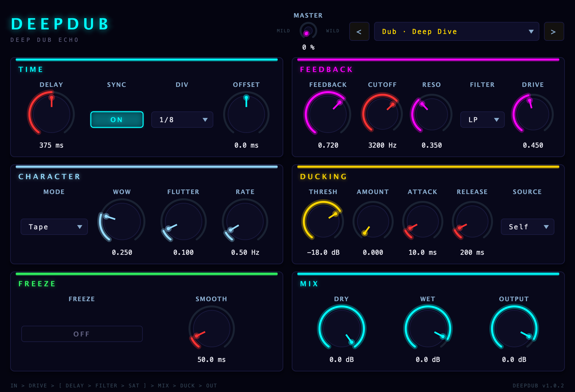575x392 pixels.
Task: Open the SOURCE Self dropdown
Action: 527,227
